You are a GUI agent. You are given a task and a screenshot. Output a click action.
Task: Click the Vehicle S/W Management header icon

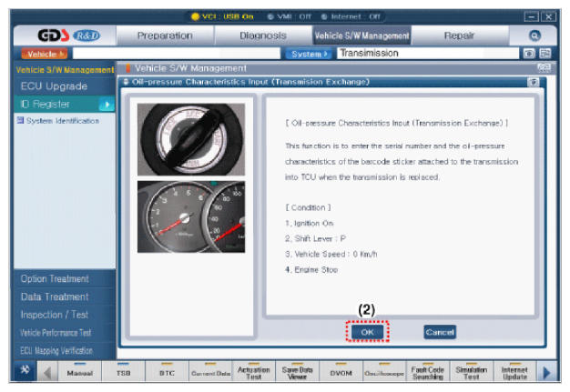[x=545, y=68]
